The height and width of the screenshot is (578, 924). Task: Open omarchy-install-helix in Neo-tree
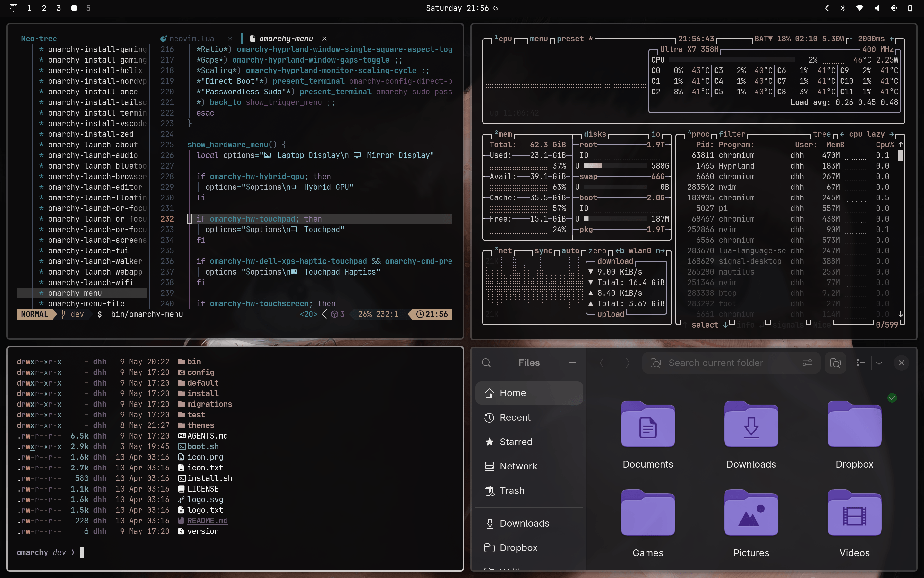click(95, 70)
